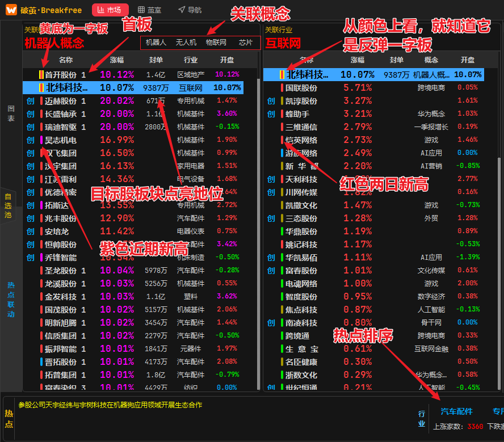
Task: Select highlighted 北纬科技 row in left table
Action: coord(133,88)
